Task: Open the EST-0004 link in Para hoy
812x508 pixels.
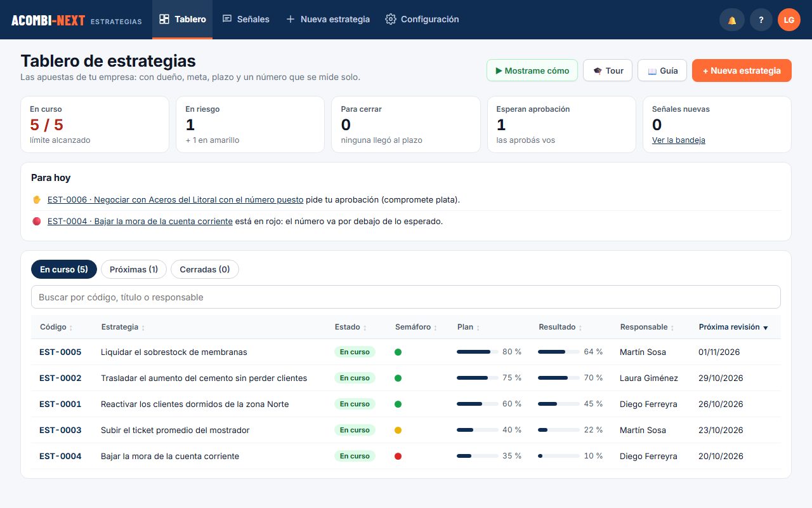Action: 140,222
